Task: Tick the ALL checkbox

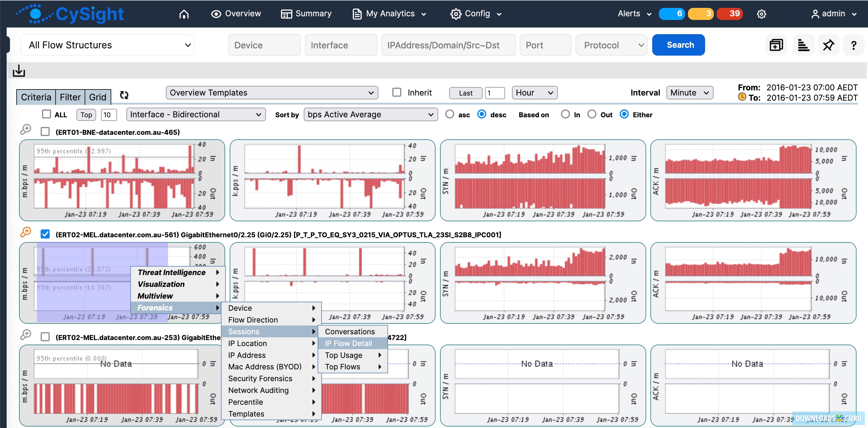Action: (47, 114)
